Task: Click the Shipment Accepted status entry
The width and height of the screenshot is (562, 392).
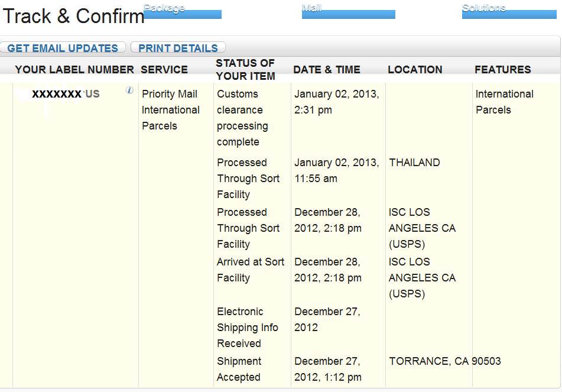Action: (239, 369)
